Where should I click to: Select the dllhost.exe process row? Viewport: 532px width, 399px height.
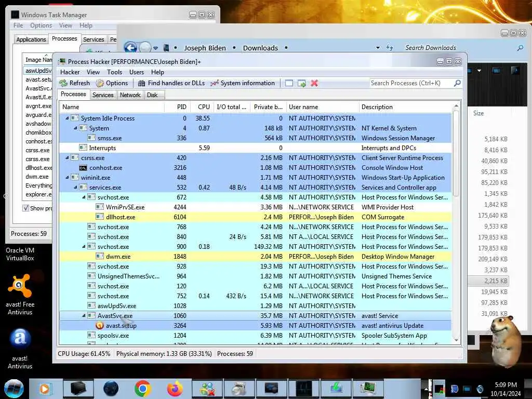pos(256,217)
